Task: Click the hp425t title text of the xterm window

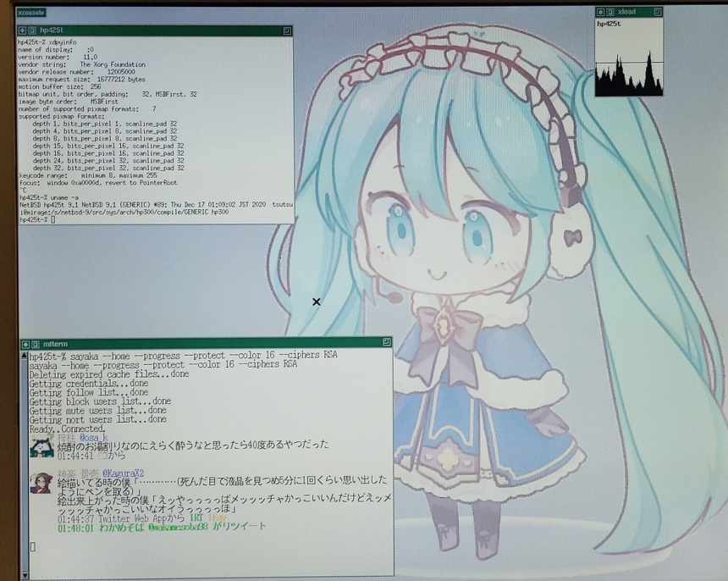Action: point(52,30)
